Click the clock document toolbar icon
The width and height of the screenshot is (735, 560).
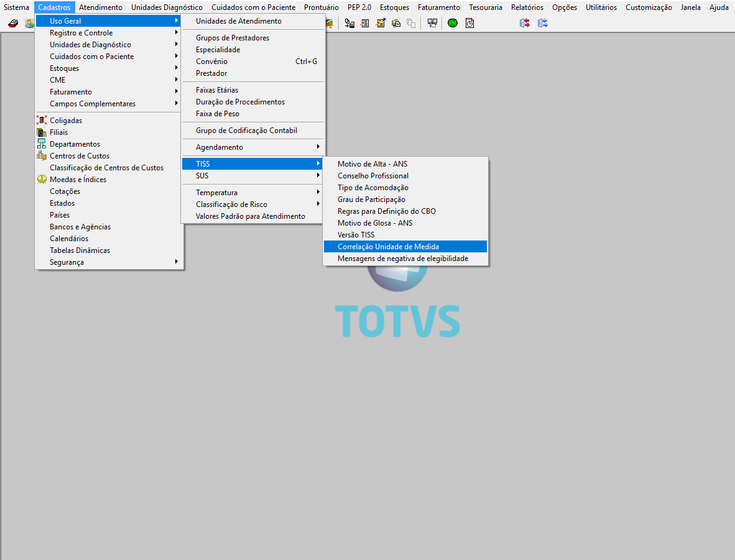pos(469,23)
